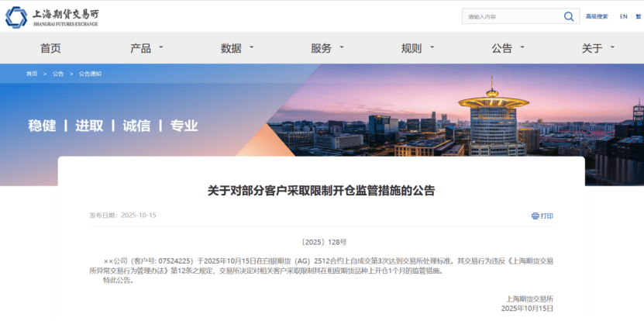Open the 产品 menu
Screen dimensions: 644x321
(140, 48)
